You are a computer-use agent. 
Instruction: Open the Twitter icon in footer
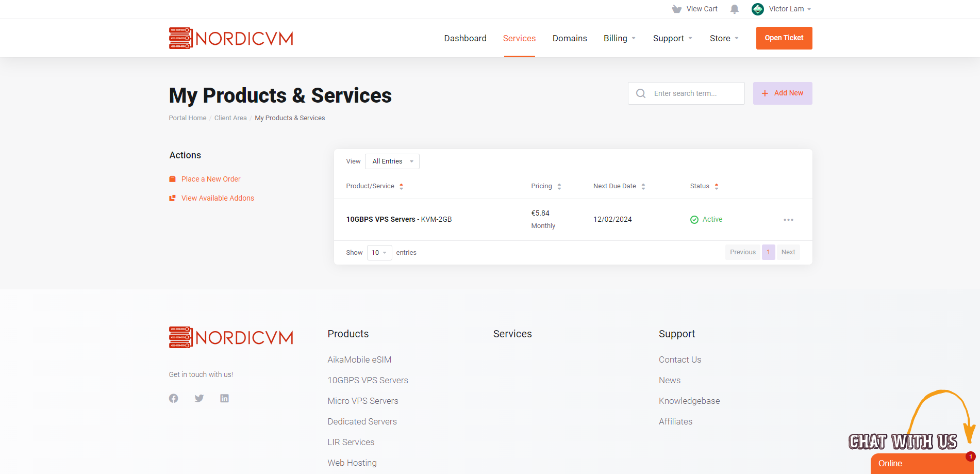(x=200, y=398)
